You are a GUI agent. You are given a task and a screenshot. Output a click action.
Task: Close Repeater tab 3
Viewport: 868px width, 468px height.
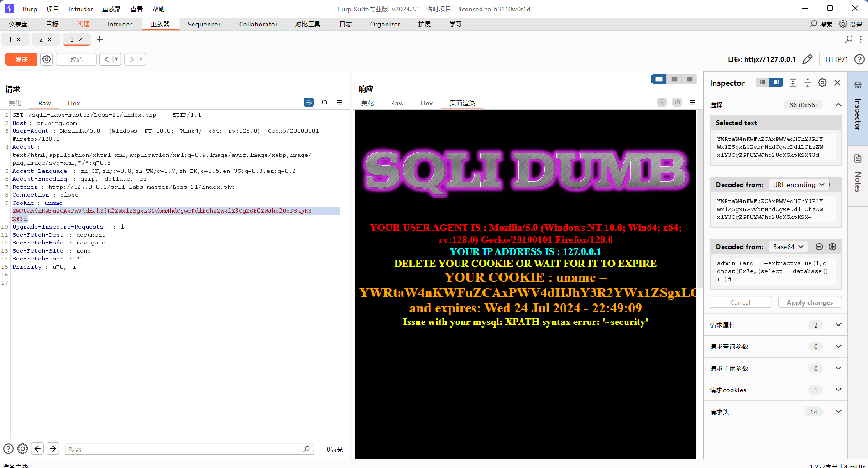coord(80,40)
